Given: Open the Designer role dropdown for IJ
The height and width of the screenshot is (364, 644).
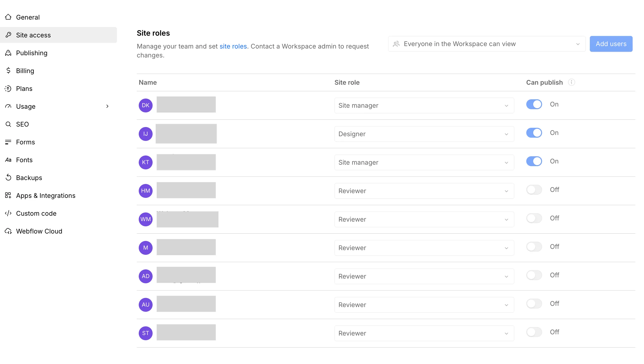Looking at the screenshot, I should [424, 134].
